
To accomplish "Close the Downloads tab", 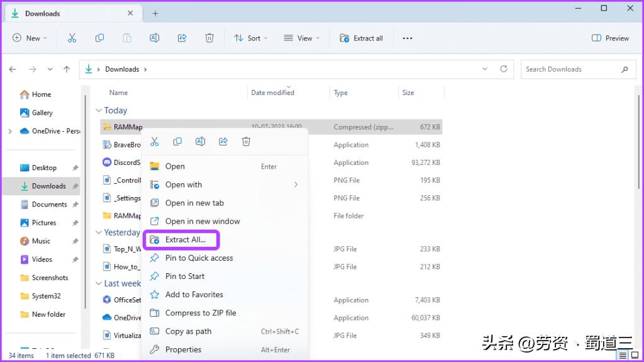I will point(130,13).
